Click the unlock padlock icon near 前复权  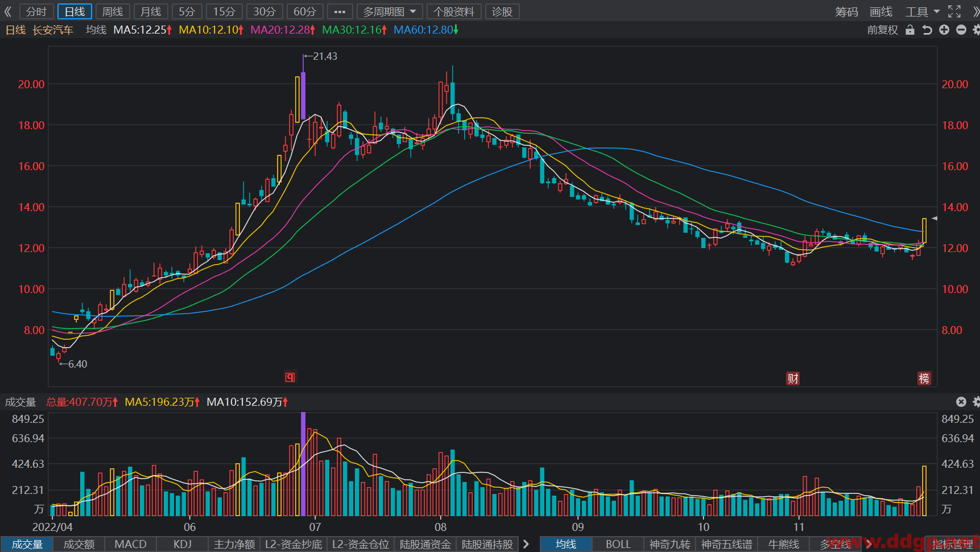click(x=910, y=30)
